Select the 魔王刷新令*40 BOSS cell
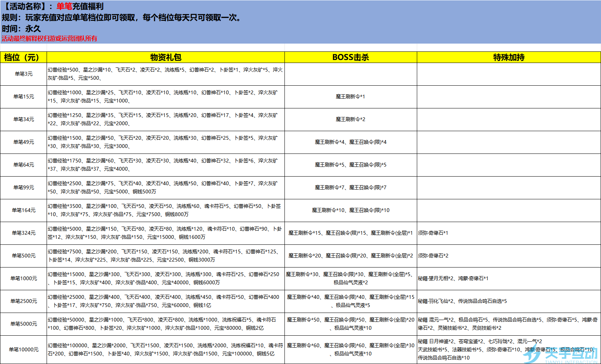The width and height of the screenshot is (601, 364). coord(350,301)
